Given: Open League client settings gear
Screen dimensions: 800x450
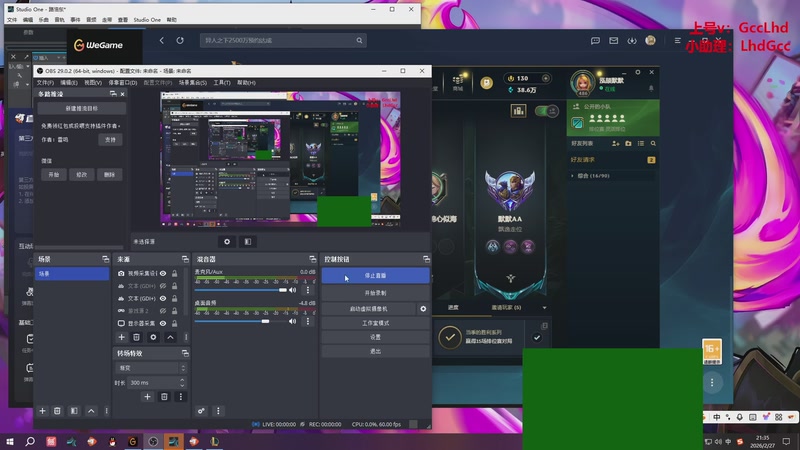Looking at the screenshot, I should [637, 72].
